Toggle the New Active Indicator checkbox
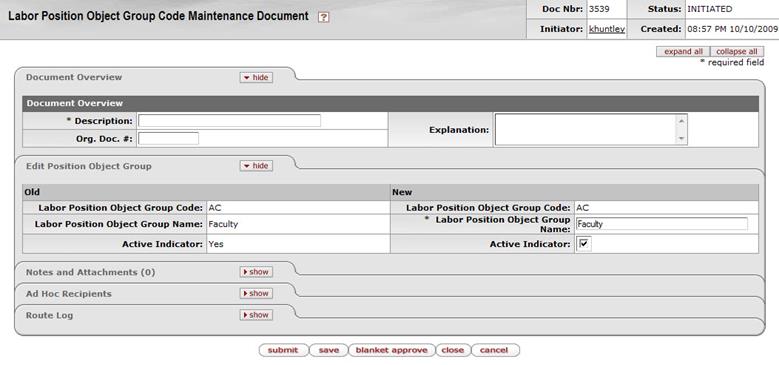779x365 pixels. pos(584,244)
